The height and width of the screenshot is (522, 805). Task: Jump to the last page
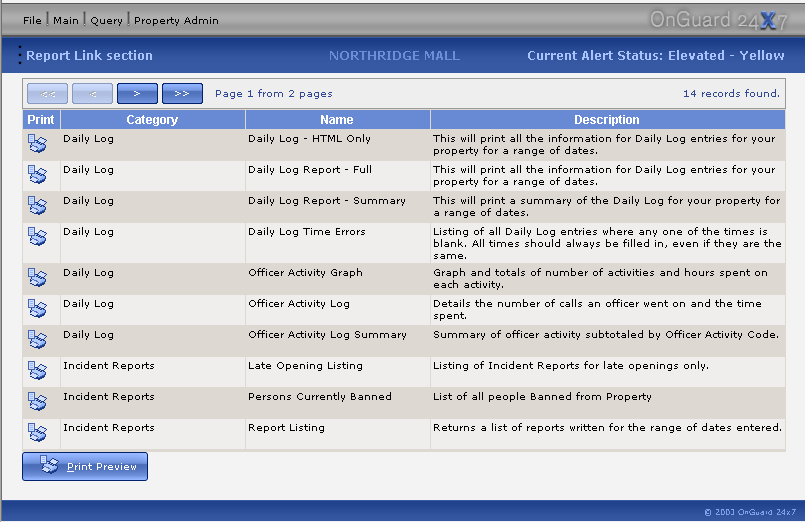[x=182, y=93]
